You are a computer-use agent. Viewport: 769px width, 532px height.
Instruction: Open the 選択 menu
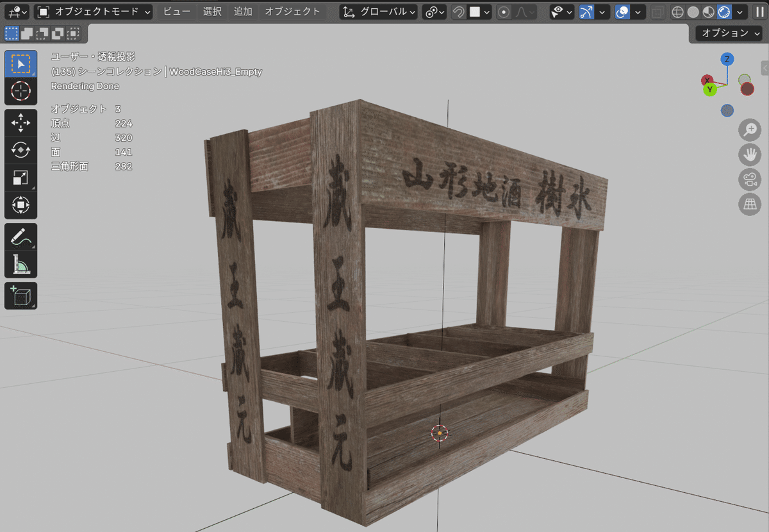pos(212,12)
